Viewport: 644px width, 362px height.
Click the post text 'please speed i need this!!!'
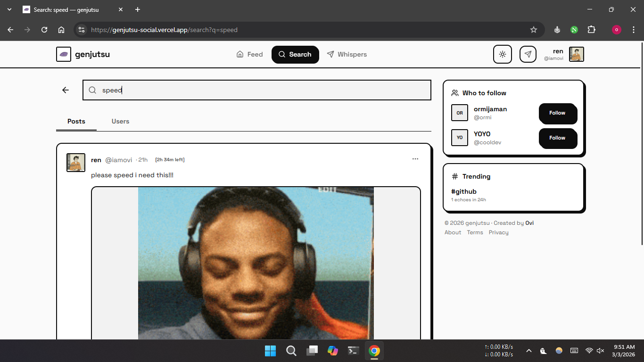(x=132, y=175)
